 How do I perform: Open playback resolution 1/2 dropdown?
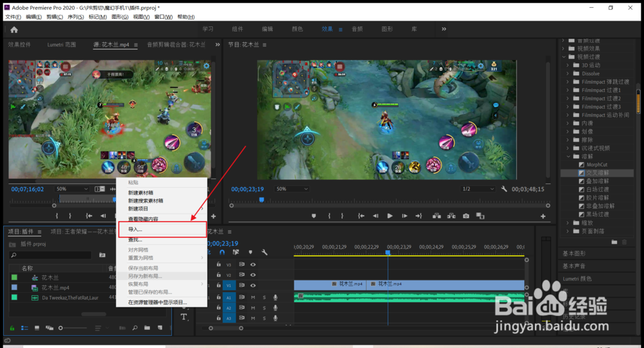[x=478, y=188]
